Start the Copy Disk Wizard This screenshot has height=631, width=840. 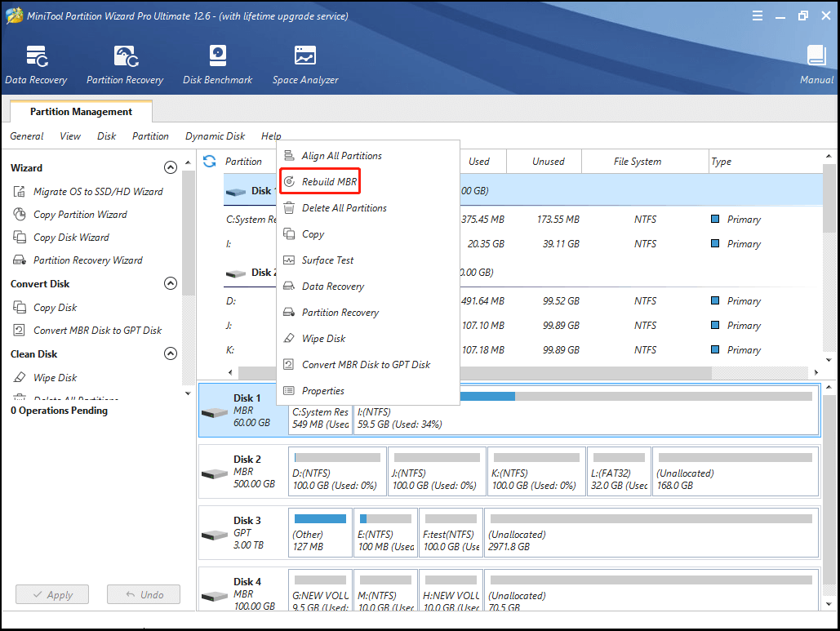click(x=61, y=237)
